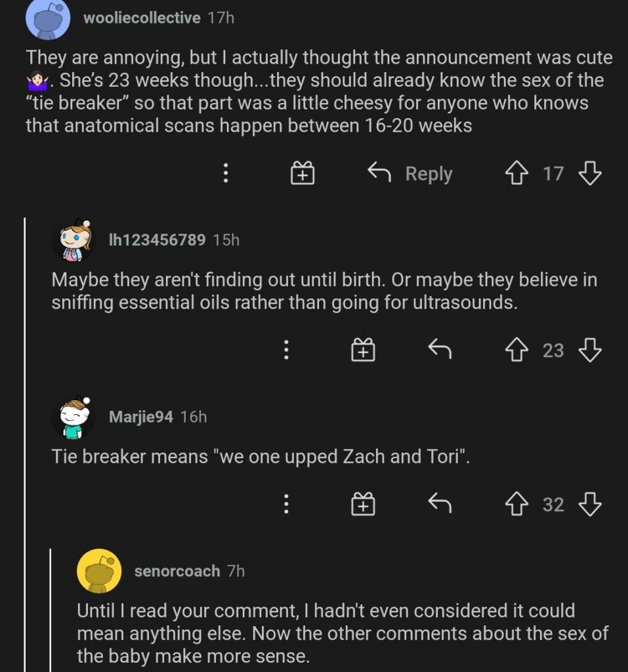Give award to lh123456789's comment
Viewport: 628px width, 672px height.
point(363,350)
